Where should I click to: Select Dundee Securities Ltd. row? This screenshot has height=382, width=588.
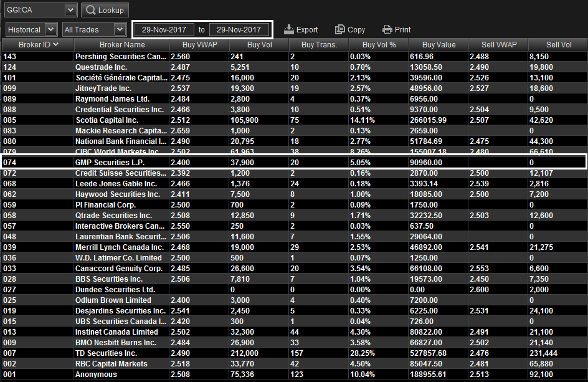point(294,290)
